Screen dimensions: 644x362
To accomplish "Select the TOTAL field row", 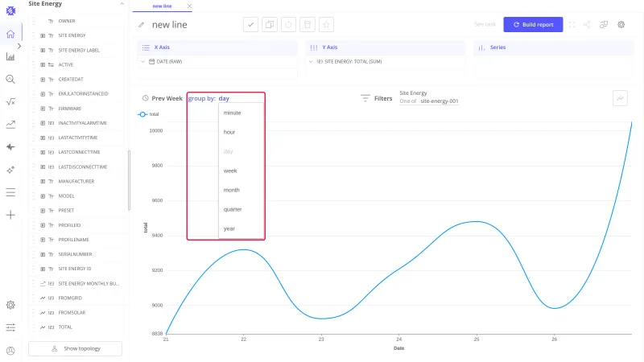I will [76, 327].
